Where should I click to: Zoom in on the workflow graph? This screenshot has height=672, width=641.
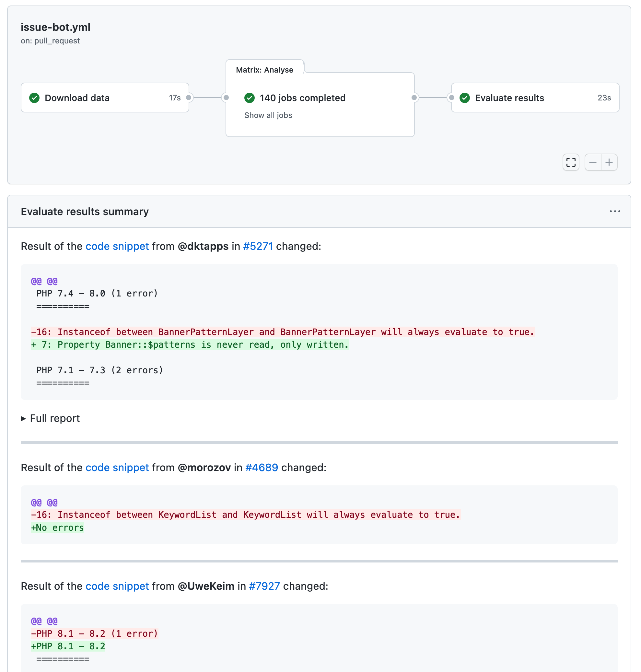pyautogui.click(x=610, y=162)
